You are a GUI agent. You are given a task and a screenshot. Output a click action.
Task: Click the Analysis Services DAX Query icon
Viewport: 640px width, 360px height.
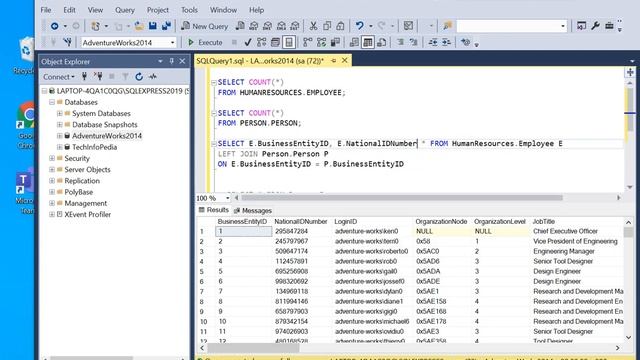point(295,26)
